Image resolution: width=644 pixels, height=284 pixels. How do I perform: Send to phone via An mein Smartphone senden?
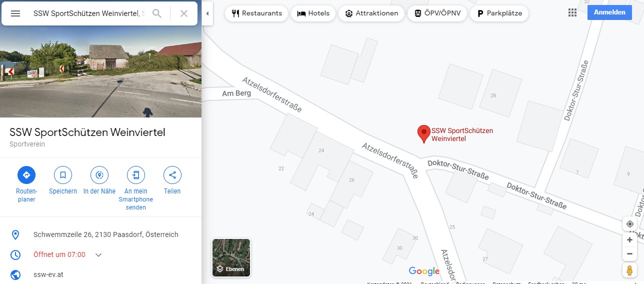[x=136, y=175]
